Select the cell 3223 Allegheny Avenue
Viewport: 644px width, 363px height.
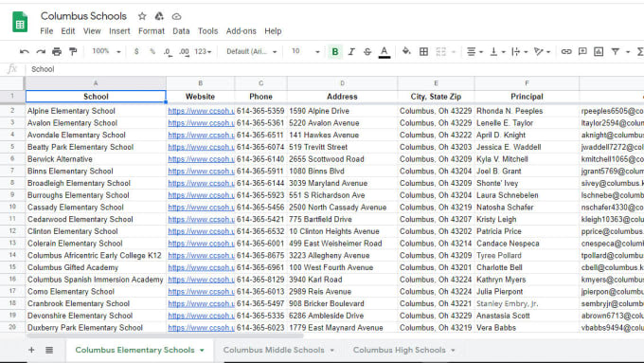tap(342, 255)
